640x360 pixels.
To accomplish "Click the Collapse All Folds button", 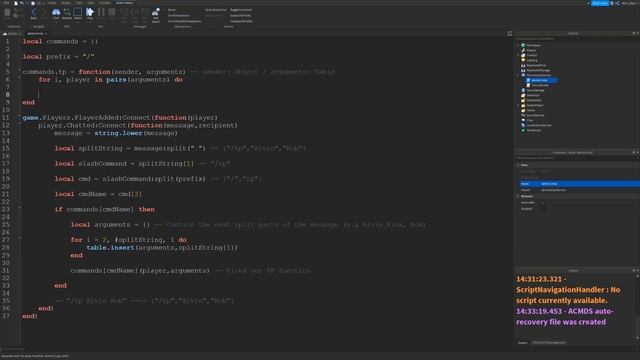I will (241, 21).
